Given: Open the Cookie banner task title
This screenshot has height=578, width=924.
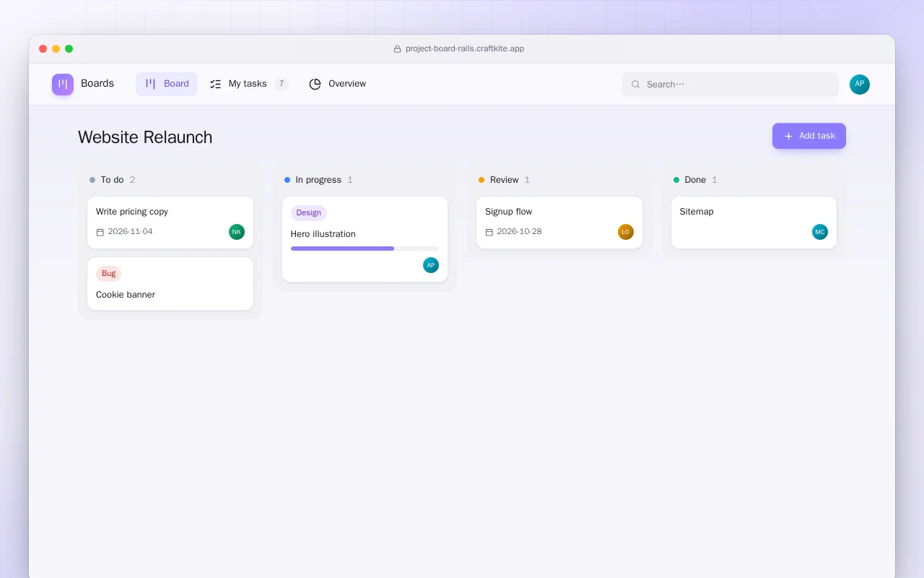Looking at the screenshot, I should pyautogui.click(x=126, y=295).
